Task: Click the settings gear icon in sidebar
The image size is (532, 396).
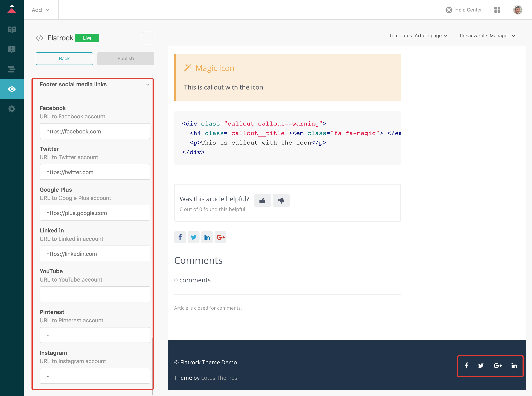Action: pyautogui.click(x=12, y=109)
